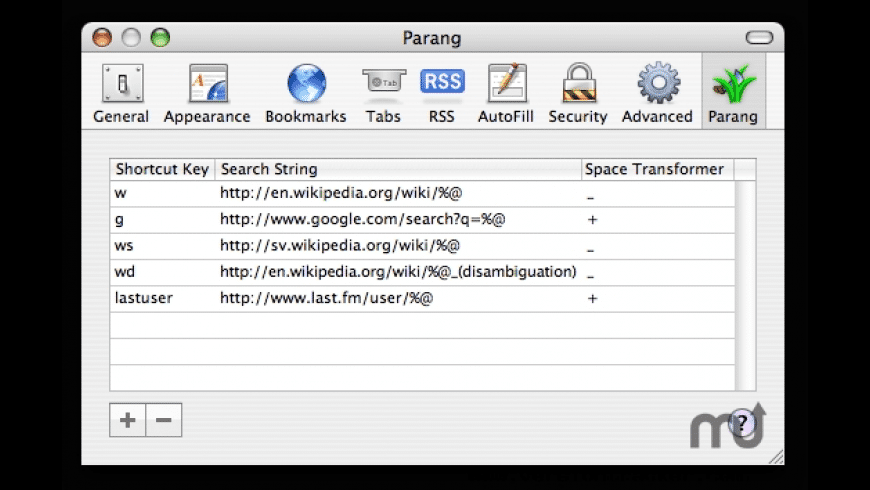Select the google.com search string row
870x490 pixels.
tap(362, 220)
